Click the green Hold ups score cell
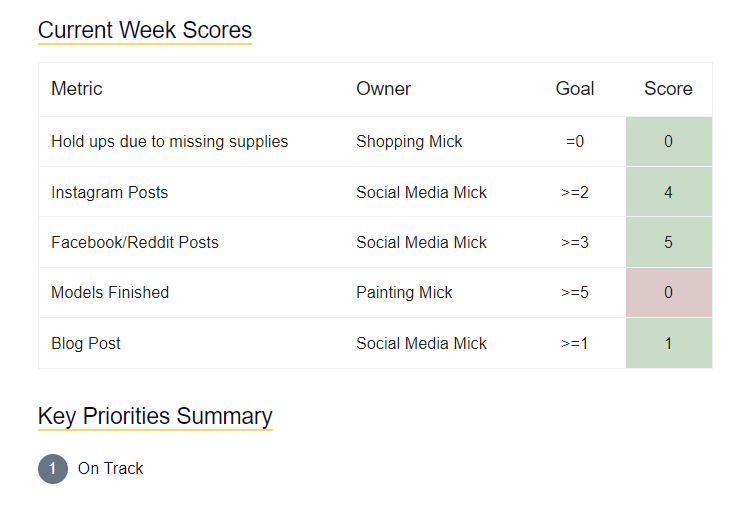The width and height of the screenshot is (752, 510). (x=668, y=142)
